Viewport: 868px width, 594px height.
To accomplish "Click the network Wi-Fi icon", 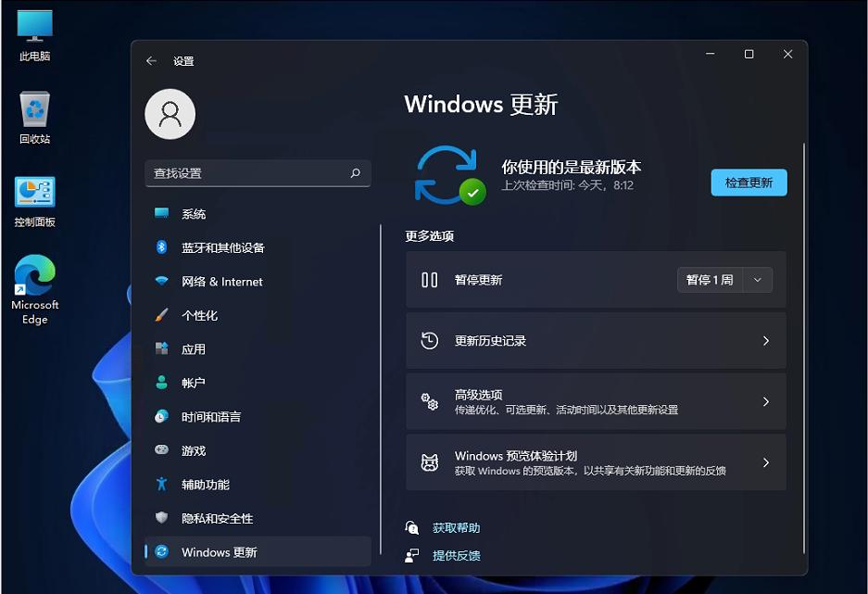I will coord(161,281).
